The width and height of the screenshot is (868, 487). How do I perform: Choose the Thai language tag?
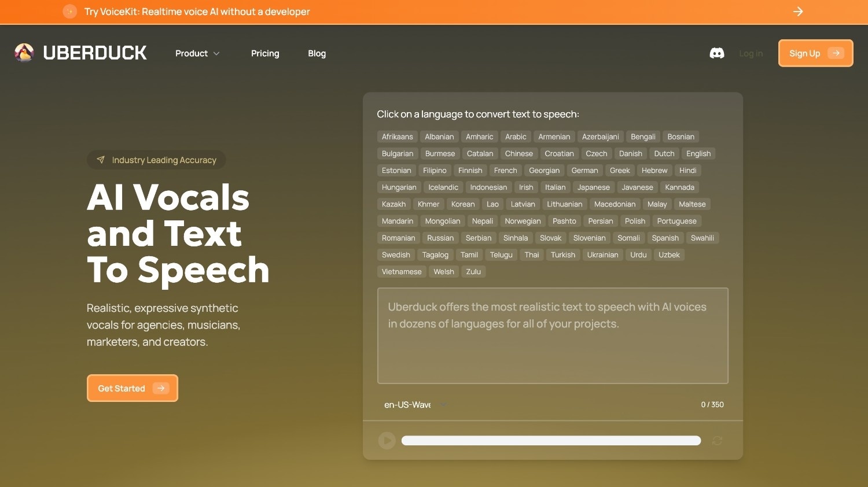pos(532,254)
